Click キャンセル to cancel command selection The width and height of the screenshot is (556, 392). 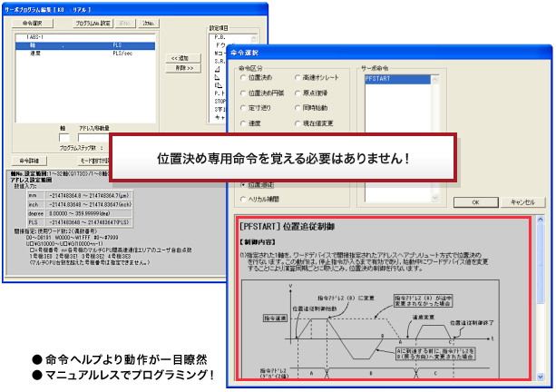[522, 202]
